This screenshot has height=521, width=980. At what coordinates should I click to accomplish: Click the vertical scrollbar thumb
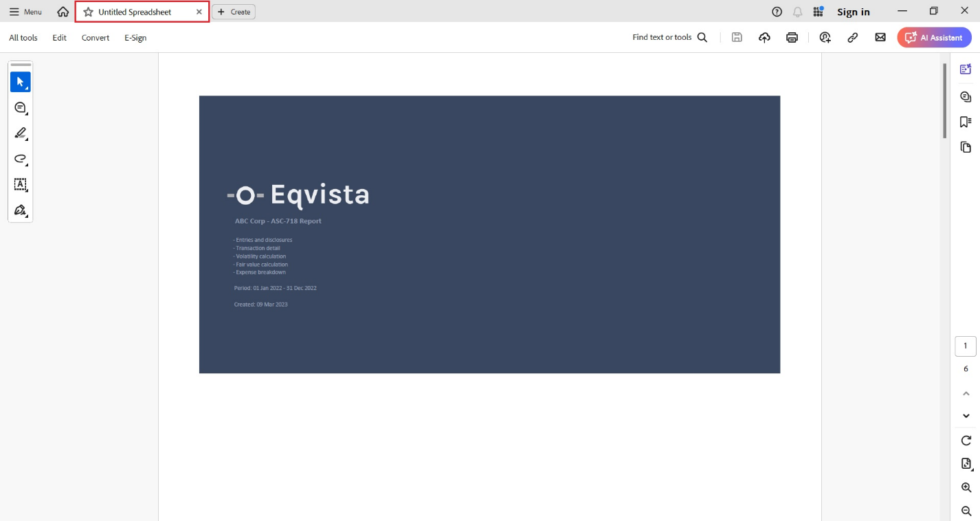[945, 101]
